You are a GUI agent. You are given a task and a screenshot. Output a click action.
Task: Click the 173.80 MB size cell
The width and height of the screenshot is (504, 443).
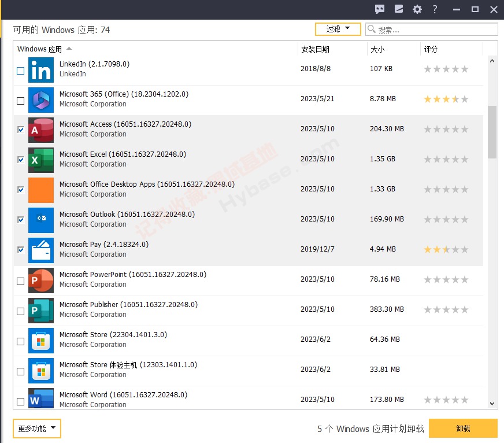[387, 400]
